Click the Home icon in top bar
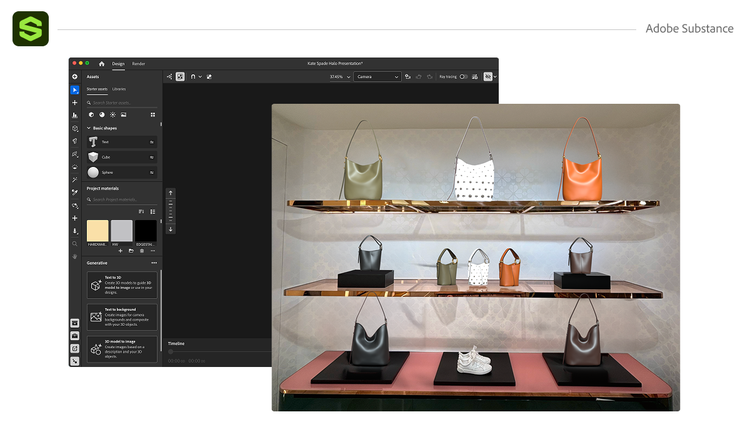750x422 pixels. pos(101,64)
